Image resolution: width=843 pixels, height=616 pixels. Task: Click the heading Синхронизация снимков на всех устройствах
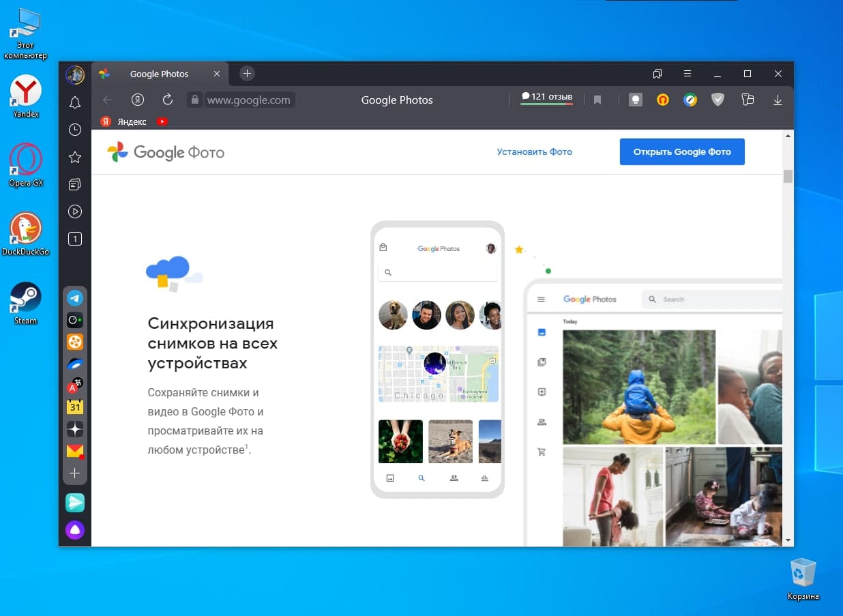click(x=213, y=343)
